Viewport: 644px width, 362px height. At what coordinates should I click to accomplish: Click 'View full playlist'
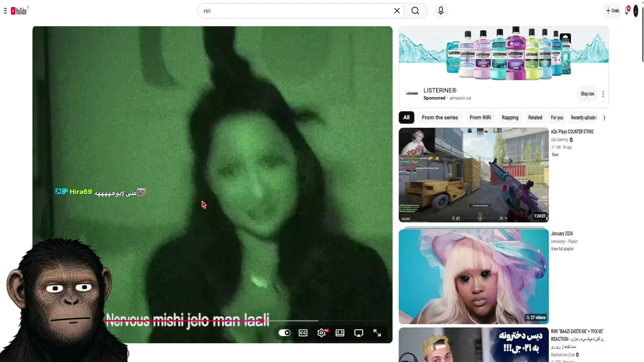click(x=562, y=249)
